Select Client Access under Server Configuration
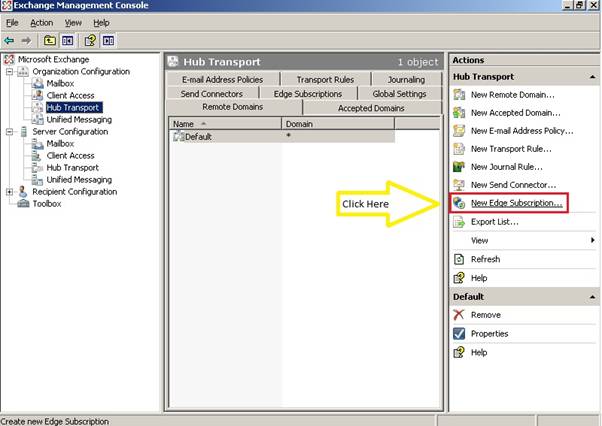602x426 pixels. point(70,155)
